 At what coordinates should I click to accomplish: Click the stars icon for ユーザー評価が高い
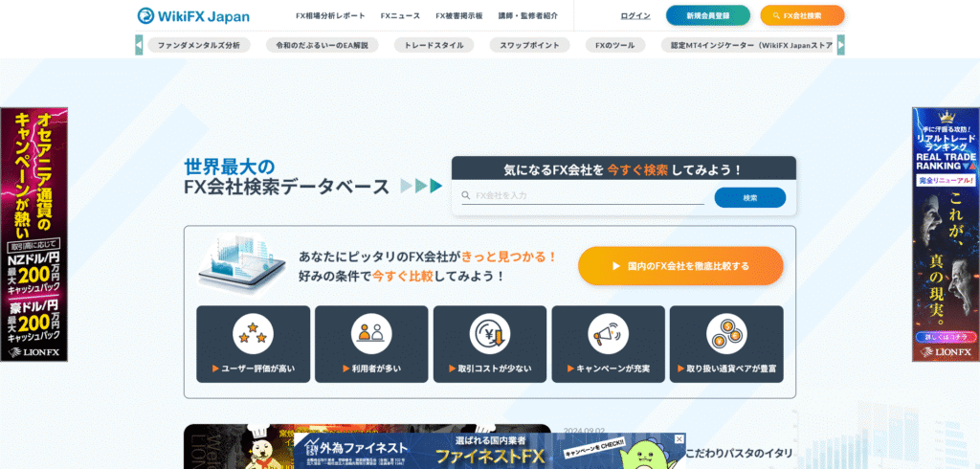tap(253, 334)
